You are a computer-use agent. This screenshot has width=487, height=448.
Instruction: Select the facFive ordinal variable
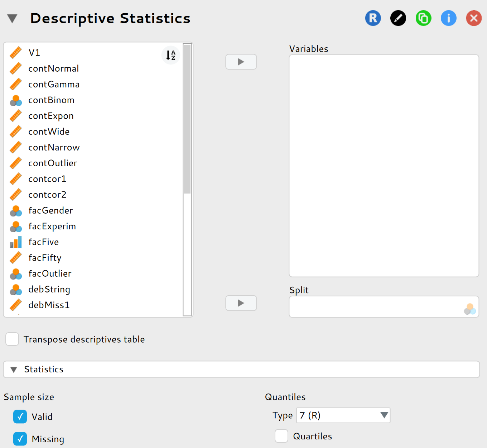coord(44,242)
